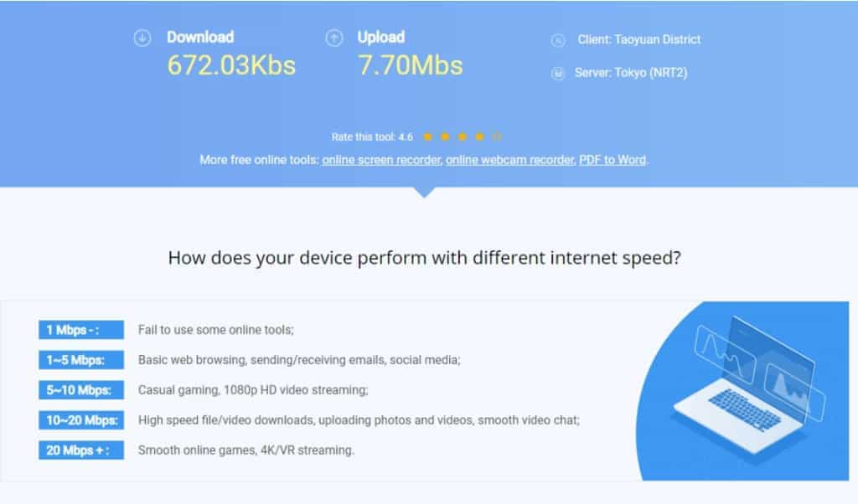The width and height of the screenshot is (858, 504).
Task: Click the 7.70Mbs upload result
Action: [x=411, y=65]
